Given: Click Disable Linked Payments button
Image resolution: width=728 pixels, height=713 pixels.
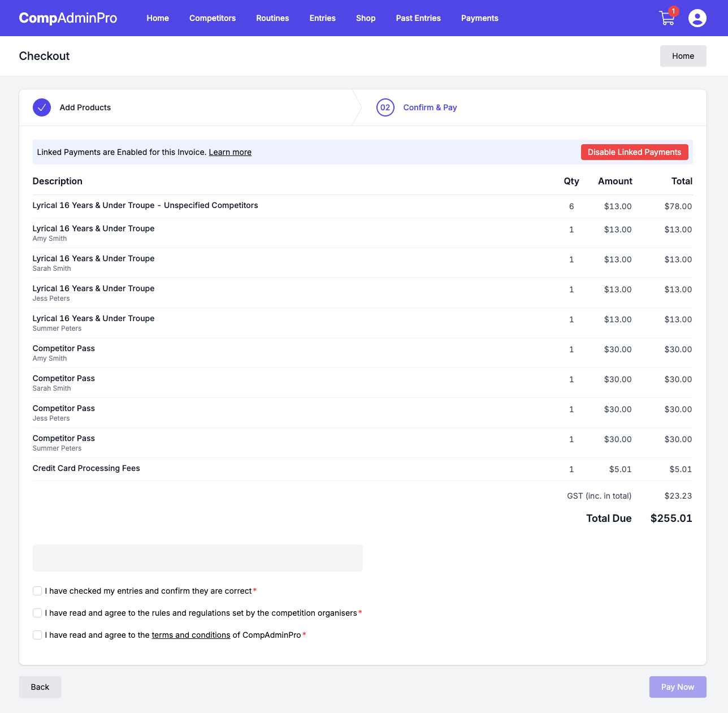Looking at the screenshot, I should (635, 152).
